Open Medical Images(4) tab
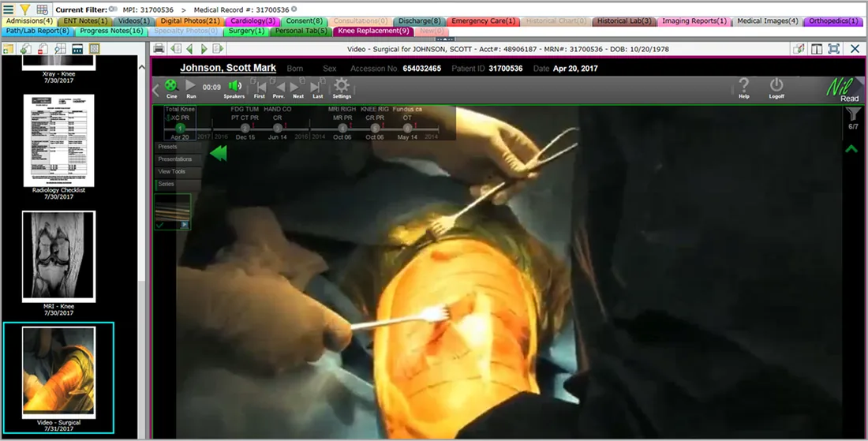Screen dimensions: 868x441 [x=767, y=21]
